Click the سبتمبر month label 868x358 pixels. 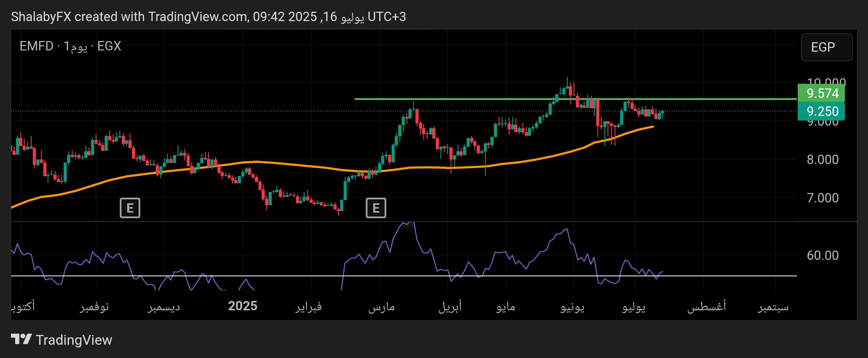tap(773, 307)
